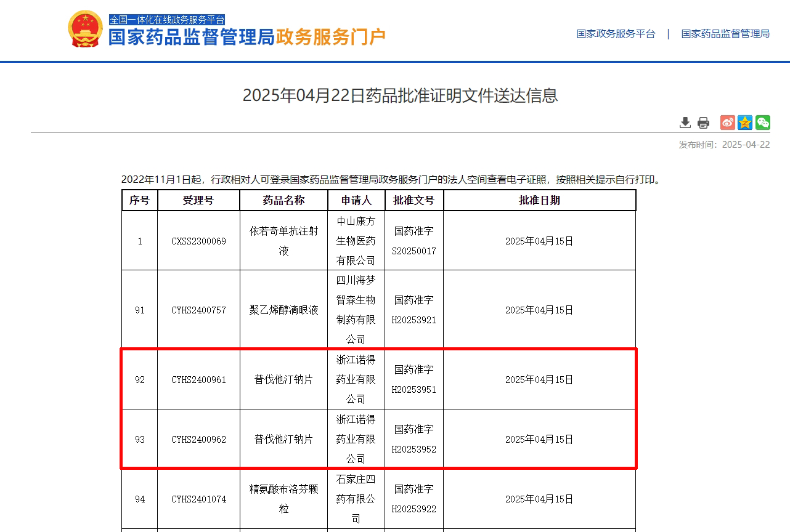Select cell 国药准字H20253922
The height and width of the screenshot is (532, 790).
(414, 499)
